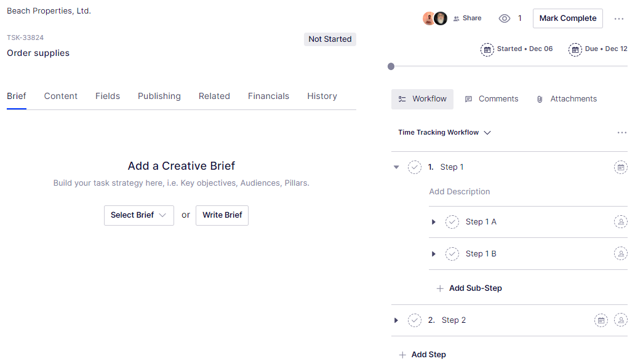The height and width of the screenshot is (364, 635).
Task: Click the Add Description field under Step 1
Action: pyautogui.click(x=460, y=192)
